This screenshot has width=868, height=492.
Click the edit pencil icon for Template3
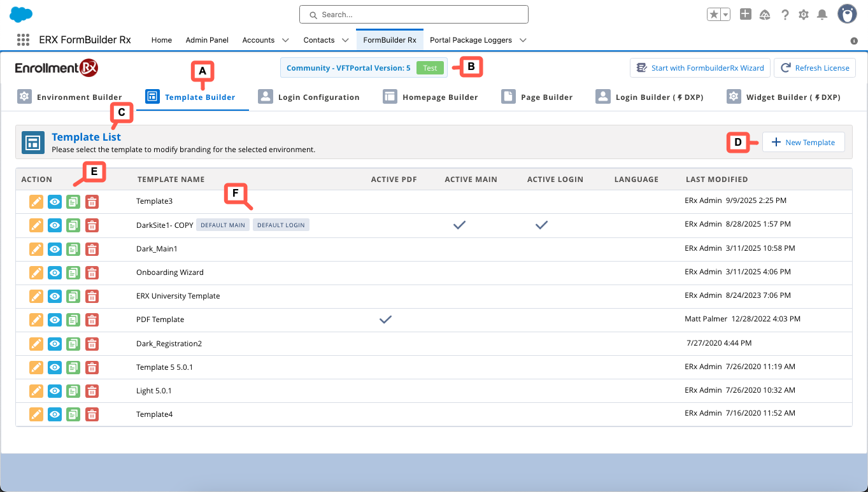[x=36, y=202]
